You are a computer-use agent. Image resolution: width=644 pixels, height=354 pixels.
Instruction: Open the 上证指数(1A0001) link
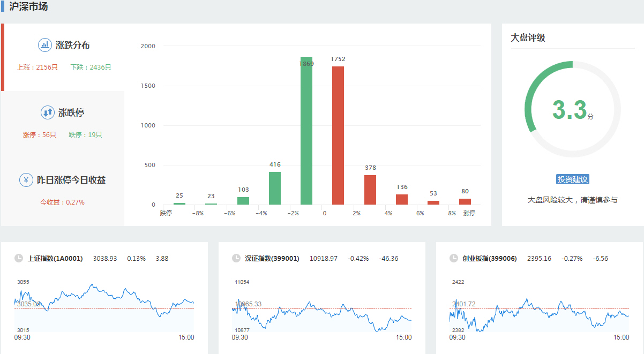pyautogui.click(x=55, y=259)
